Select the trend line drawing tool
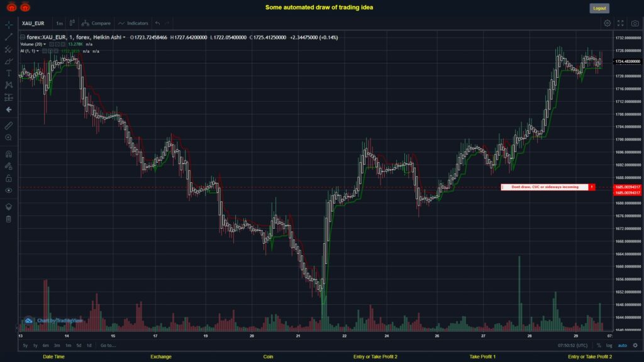The image size is (644, 362). tap(9, 37)
